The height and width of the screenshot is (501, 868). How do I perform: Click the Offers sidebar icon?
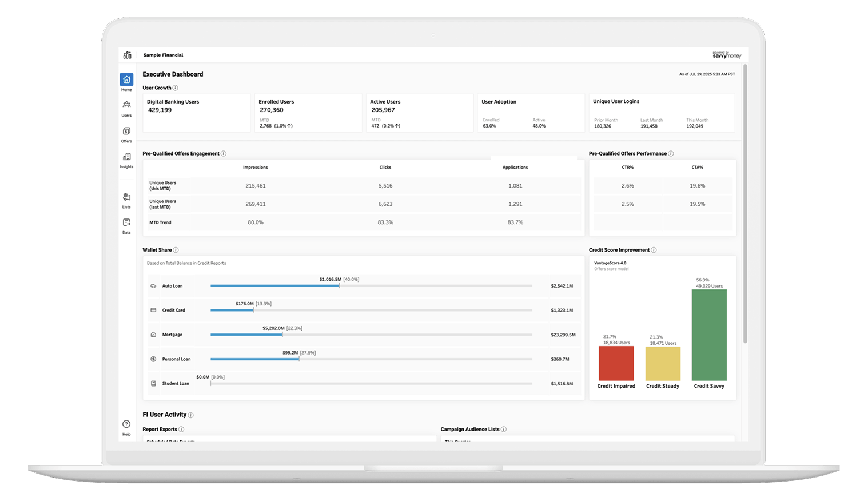pyautogui.click(x=126, y=132)
